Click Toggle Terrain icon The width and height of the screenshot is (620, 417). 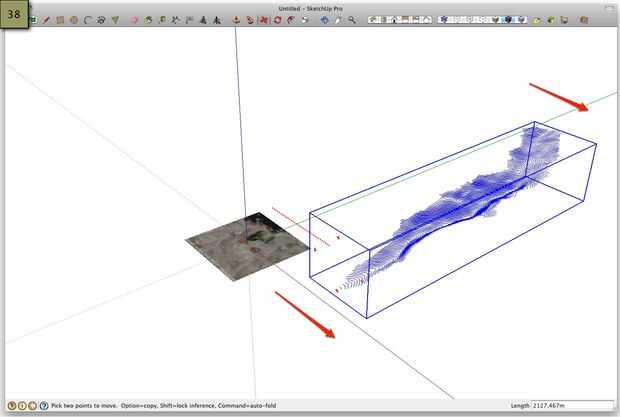point(551,20)
